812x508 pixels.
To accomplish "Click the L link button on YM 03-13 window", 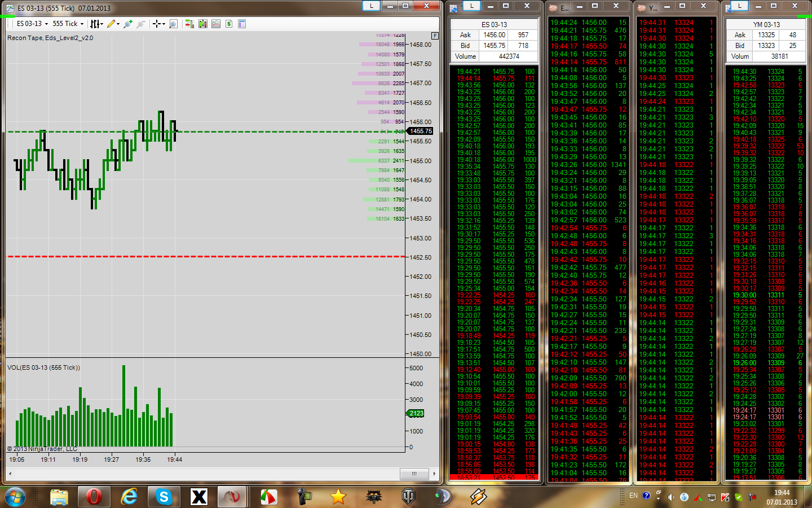I will pyautogui.click(x=739, y=6).
